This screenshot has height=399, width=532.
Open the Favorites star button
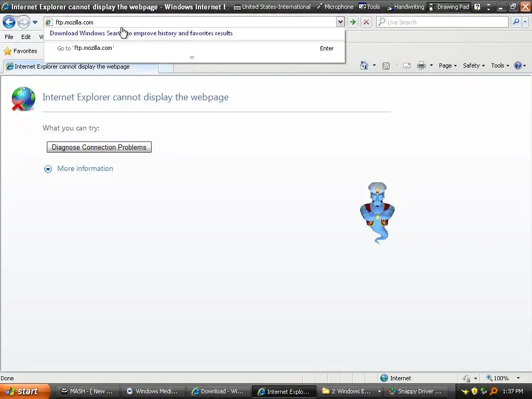coord(20,51)
